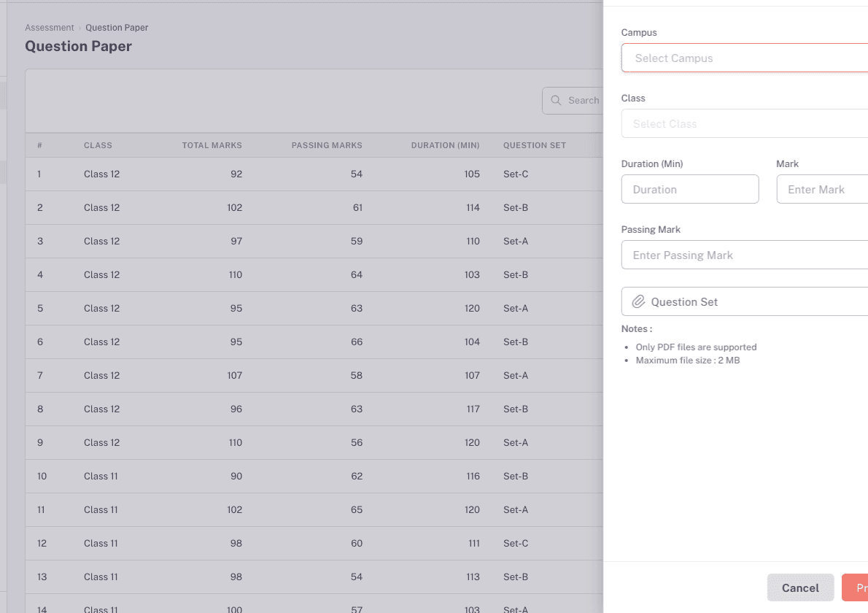Click duration 117 in row 8
This screenshot has height=613, width=868.
[x=473, y=409]
